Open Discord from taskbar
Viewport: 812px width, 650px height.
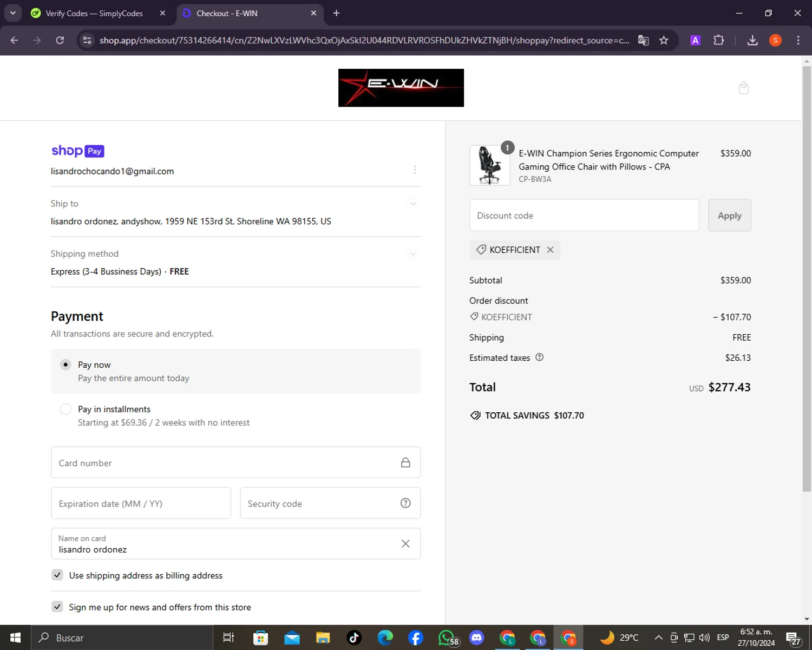tap(477, 638)
